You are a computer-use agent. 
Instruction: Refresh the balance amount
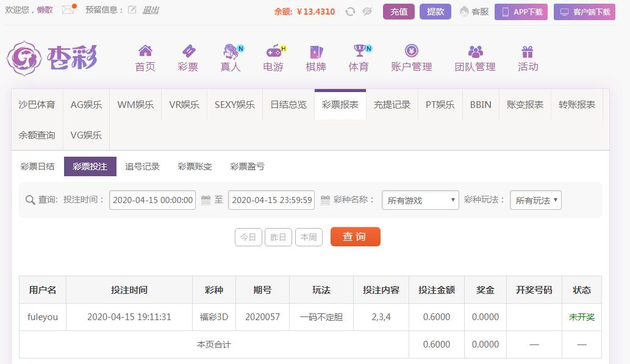350,12
